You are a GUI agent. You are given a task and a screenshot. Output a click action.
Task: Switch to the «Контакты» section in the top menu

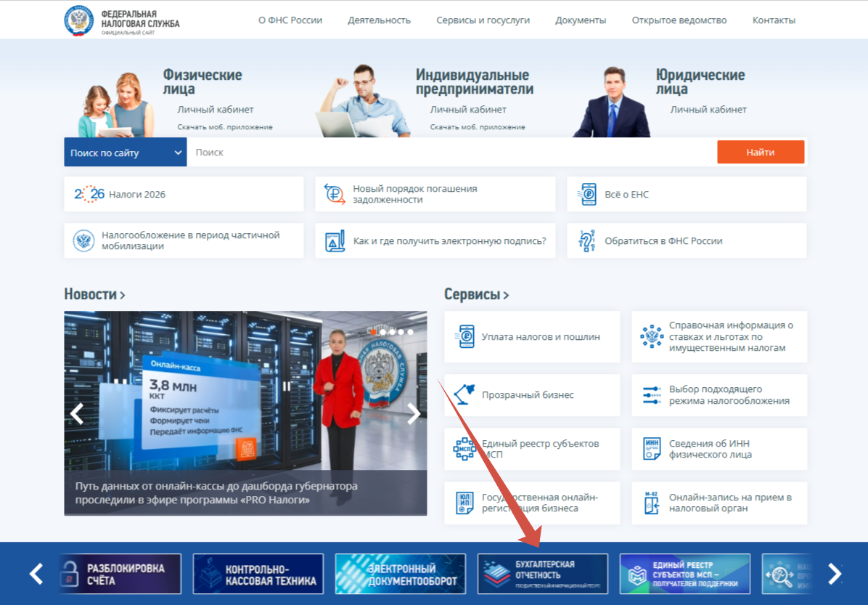pos(774,20)
